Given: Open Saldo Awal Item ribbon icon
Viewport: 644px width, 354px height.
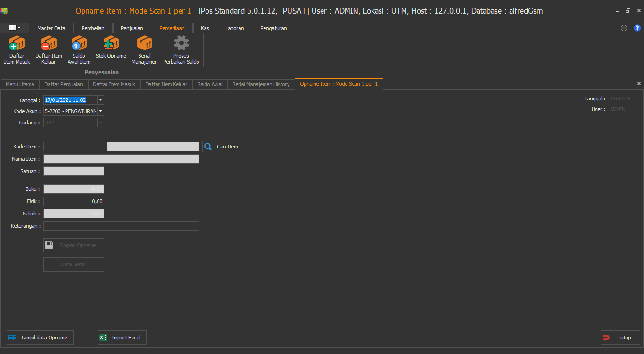Looking at the screenshot, I should click(x=79, y=50).
